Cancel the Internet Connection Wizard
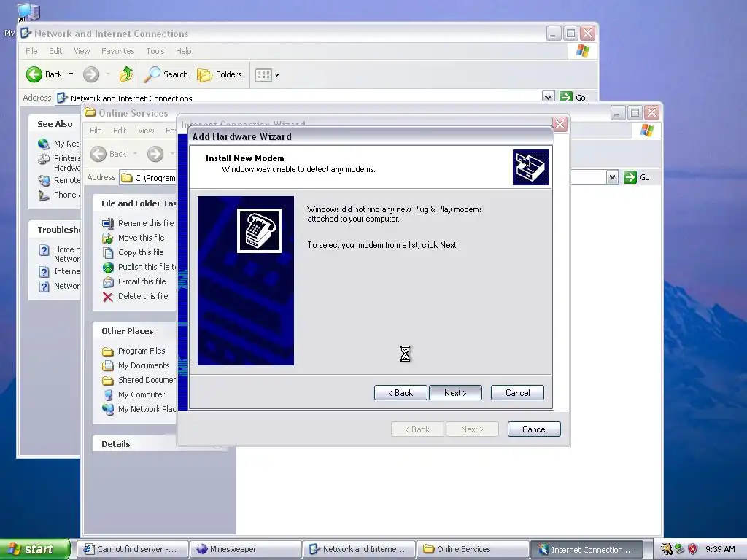 [x=534, y=429]
